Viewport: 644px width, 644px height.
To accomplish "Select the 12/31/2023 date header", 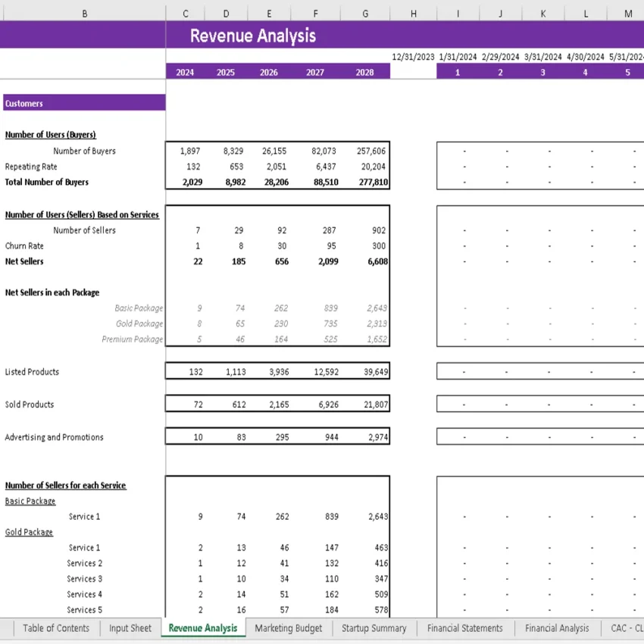I will tap(413, 56).
